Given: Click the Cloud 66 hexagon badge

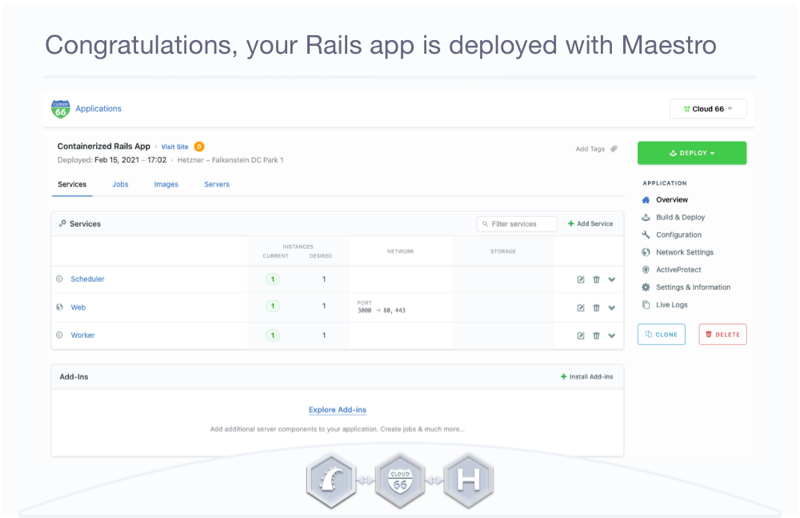Looking at the screenshot, I should (400, 480).
